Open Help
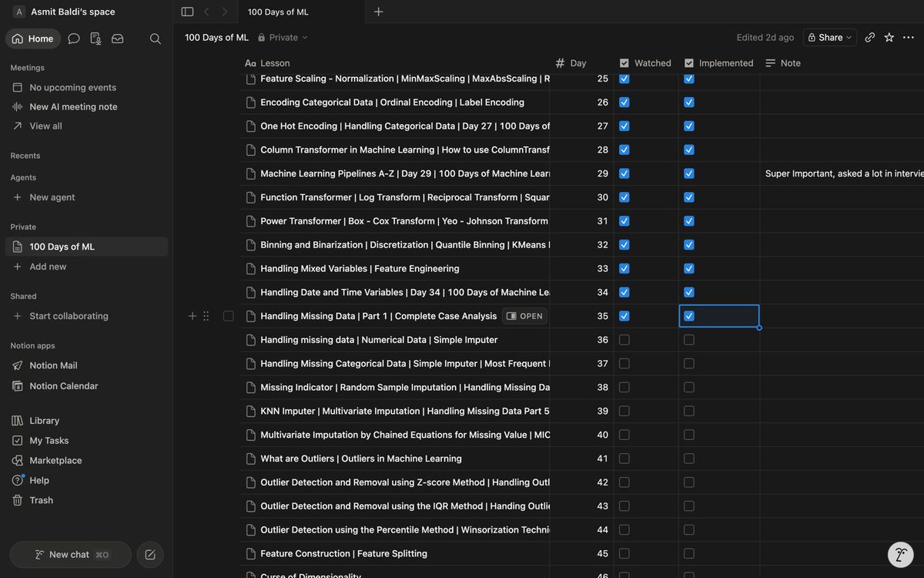 [38, 480]
